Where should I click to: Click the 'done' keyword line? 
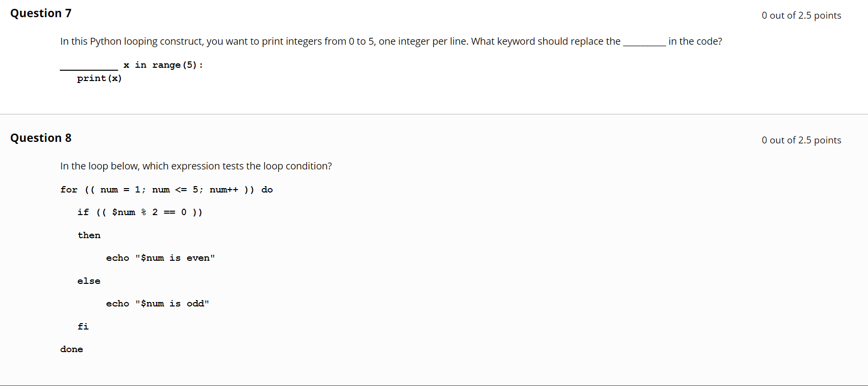pyautogui.click(x=72, y=349)
